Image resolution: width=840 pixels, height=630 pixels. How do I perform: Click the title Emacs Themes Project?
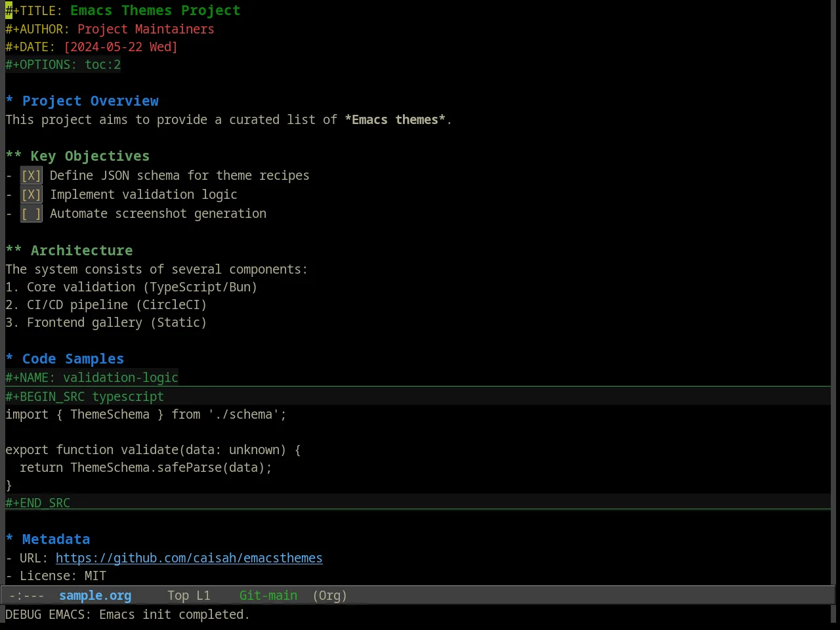pos(156,10)
